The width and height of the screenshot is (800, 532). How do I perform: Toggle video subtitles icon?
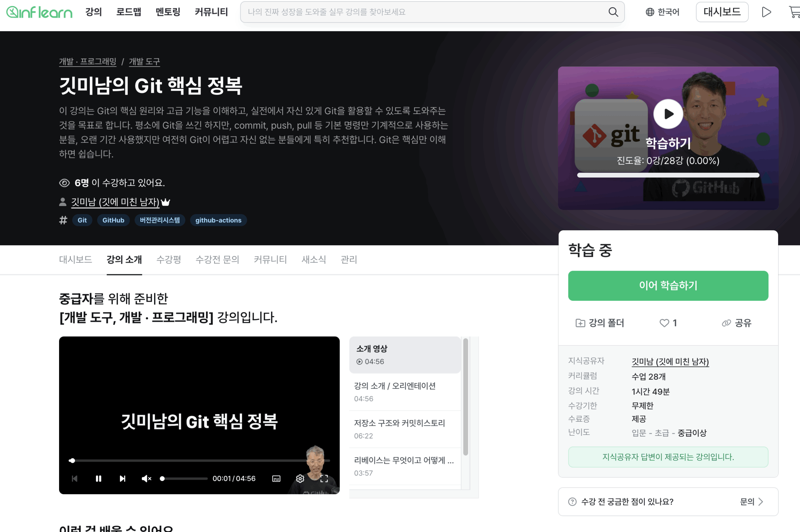[x=276, y=478]
